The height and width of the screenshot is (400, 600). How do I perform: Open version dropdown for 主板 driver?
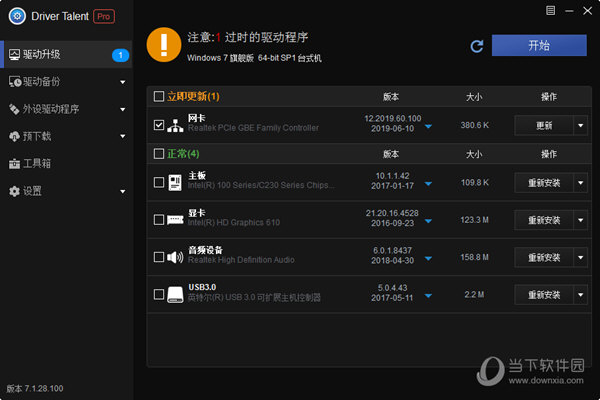(428, 184)
